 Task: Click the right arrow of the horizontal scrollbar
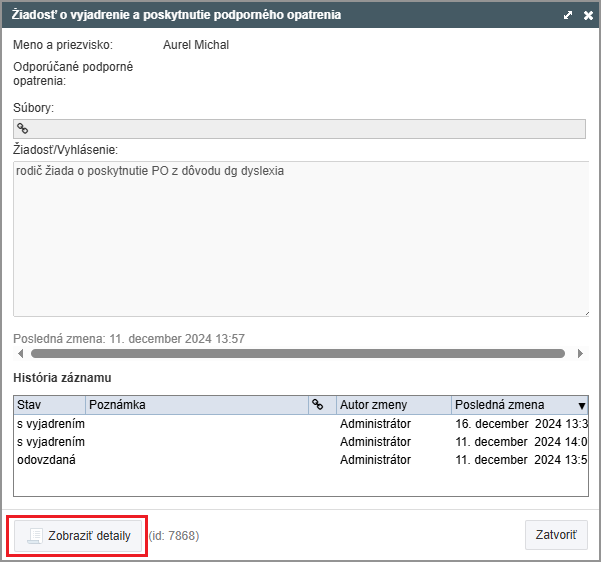point(578,353)
